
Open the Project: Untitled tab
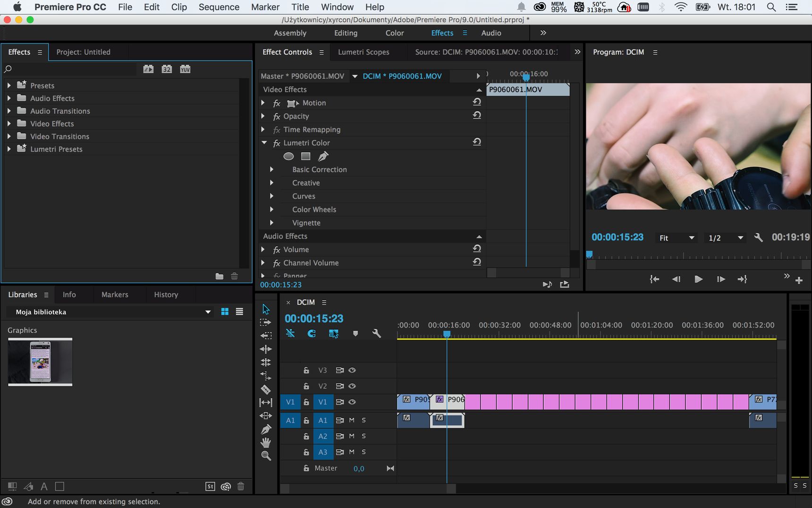(83, 52)
